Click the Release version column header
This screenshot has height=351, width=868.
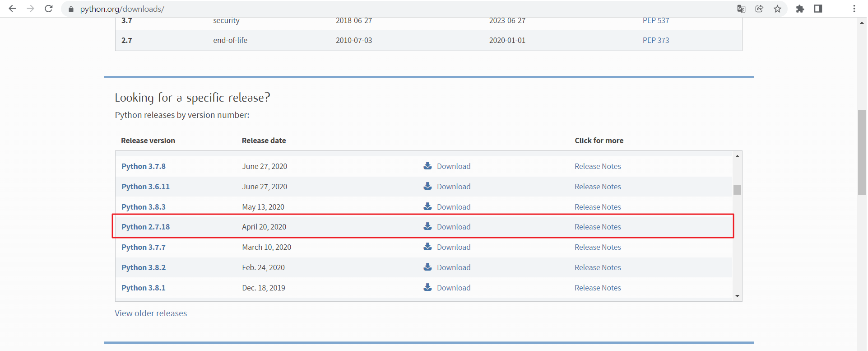tap(148, 140)
